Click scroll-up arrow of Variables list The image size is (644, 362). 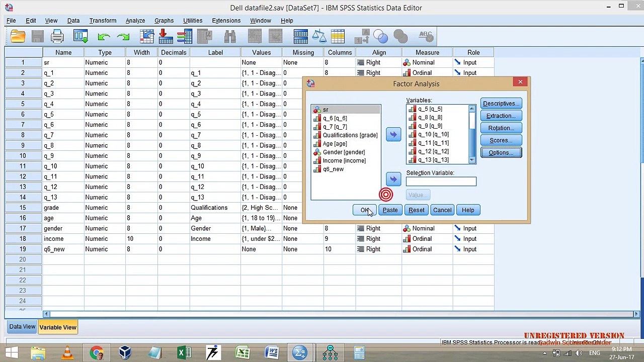[x=472, y=109]
